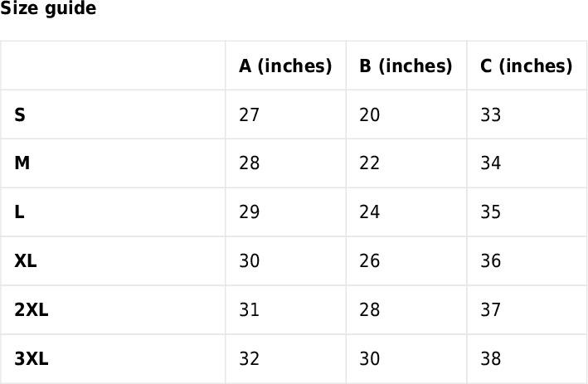Click the value 26 in XL row
Image resolution: width=588 pixels, height=384 pixels.
click(369, 260)
